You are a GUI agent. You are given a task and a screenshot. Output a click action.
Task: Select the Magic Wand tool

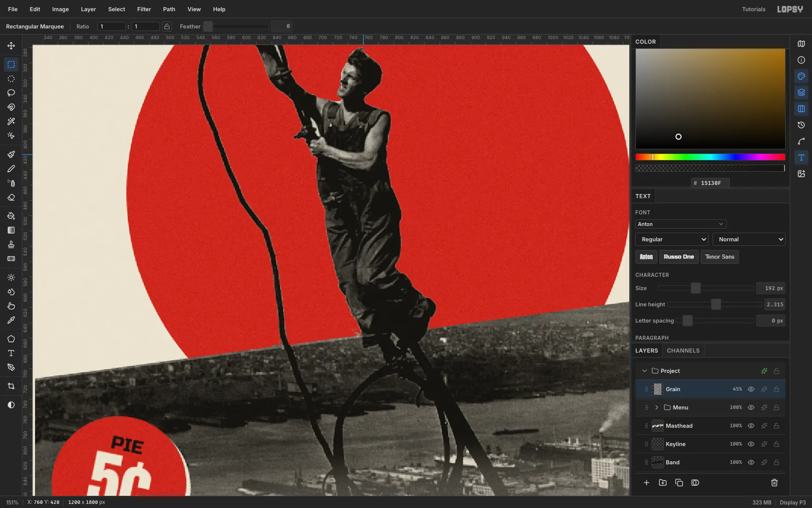point(11,121)
